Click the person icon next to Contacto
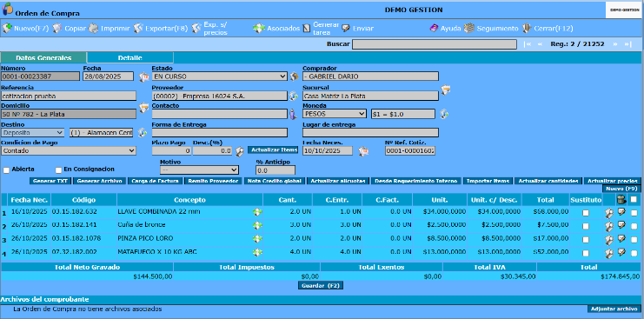Viewport: 644px width, 319px height. pos(292,114)
